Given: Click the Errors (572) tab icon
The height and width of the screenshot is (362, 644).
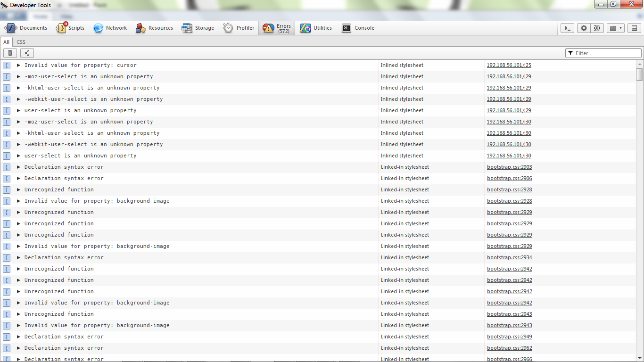Looking at the screenshot, I should pos(268,28).
